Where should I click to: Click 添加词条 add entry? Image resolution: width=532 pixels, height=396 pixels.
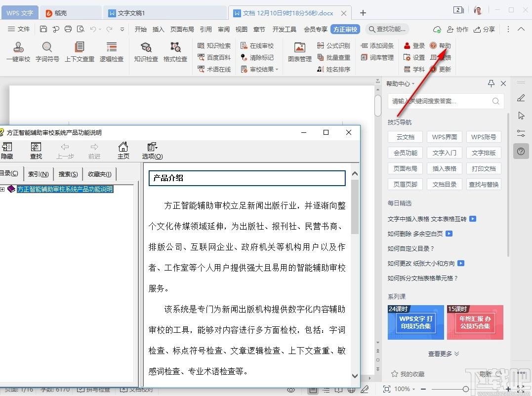pos(377,45)
